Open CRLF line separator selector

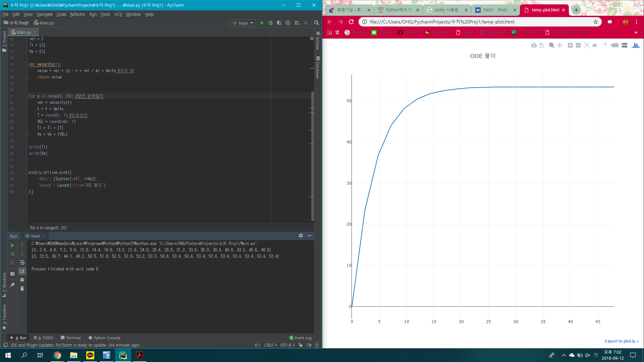pyautogui.click(x=270, y=345)
